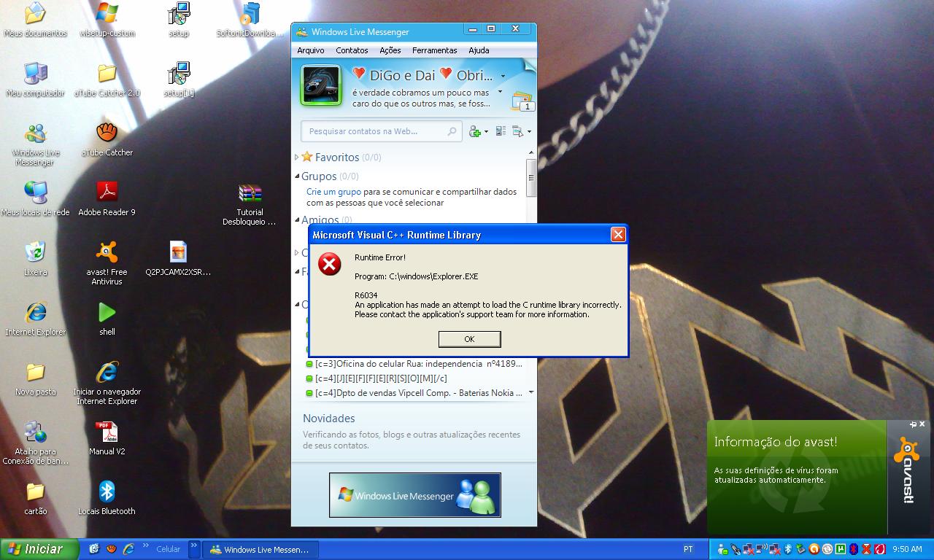Open the display name status dropdown arrow
Image resolution: width=934 pixels, height=560 pixels.
tap(503, 76)
